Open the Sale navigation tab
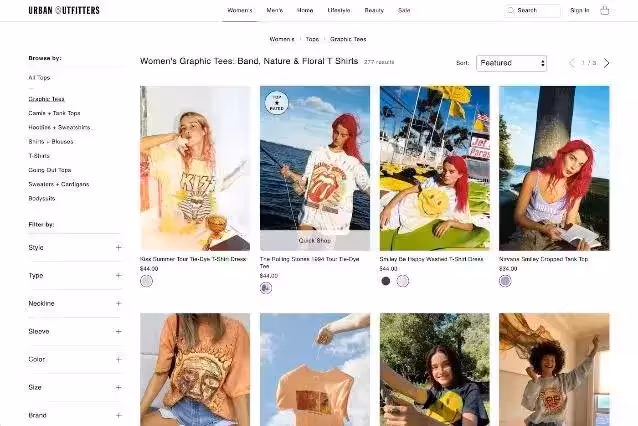 point(404,10)
